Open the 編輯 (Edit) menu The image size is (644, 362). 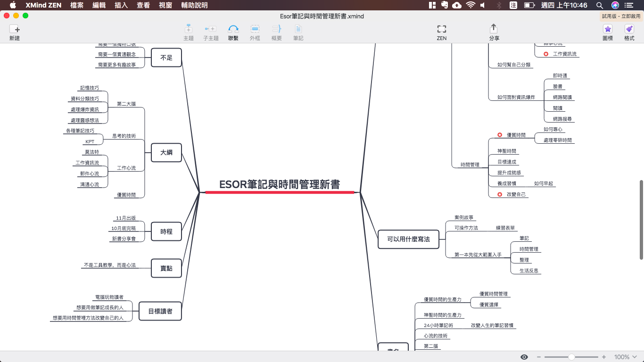(x=99, y=5)
